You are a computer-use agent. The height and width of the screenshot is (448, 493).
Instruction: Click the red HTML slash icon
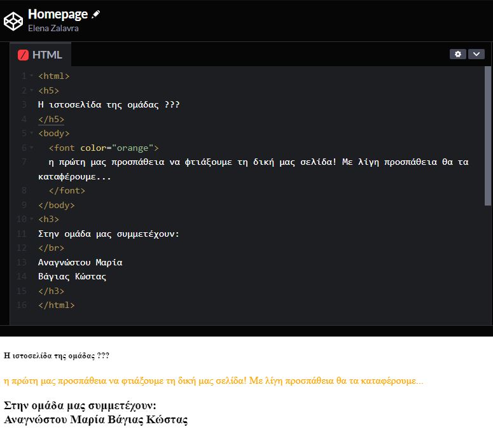point(23,55)
